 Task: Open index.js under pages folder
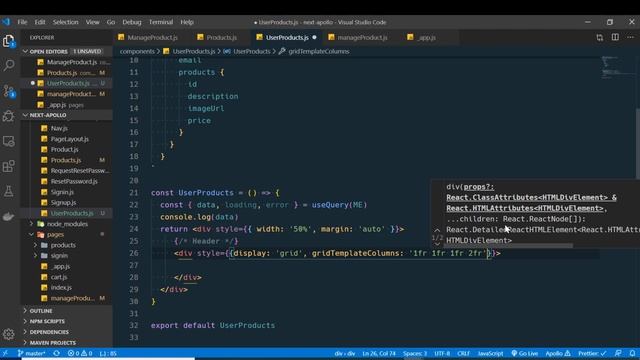61,287
